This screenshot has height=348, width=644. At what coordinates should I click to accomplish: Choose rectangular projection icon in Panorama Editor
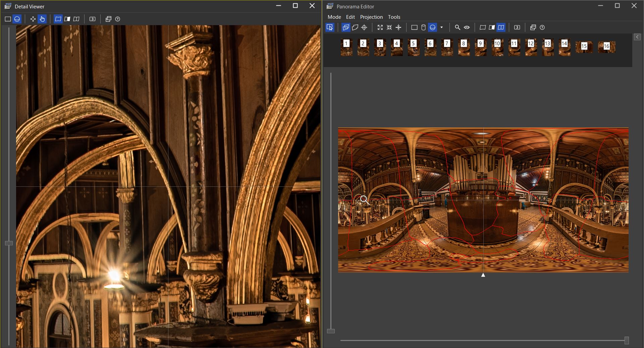click(414, 27)
